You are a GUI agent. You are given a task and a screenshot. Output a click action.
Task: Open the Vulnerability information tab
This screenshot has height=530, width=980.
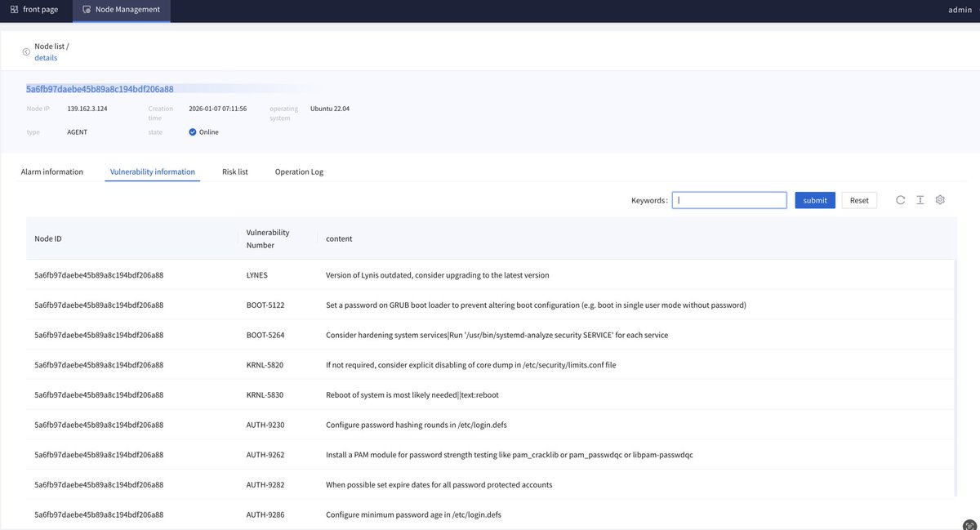pyautogui.click(x=152, y=171)
